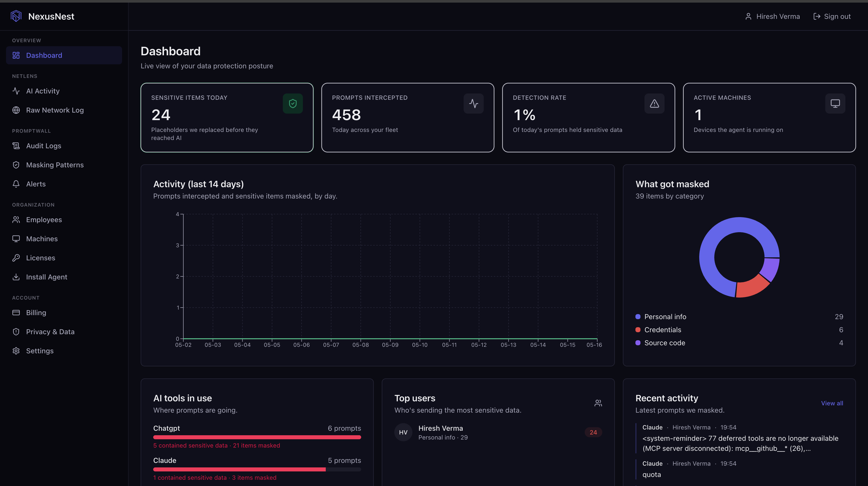Click the Chatgpt tool label
868x486 pixels.
pyautogui.click(x=167, y=428)
